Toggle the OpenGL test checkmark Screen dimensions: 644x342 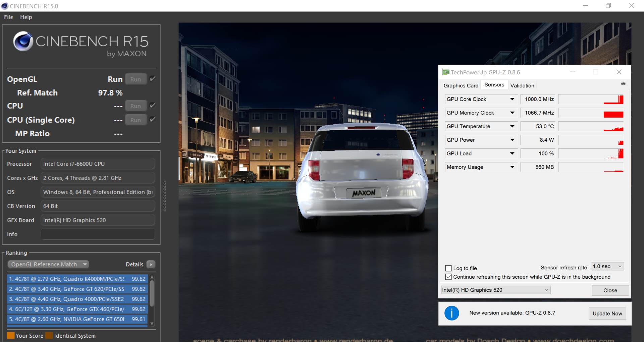pyautogui.click(x=153, y=79)
